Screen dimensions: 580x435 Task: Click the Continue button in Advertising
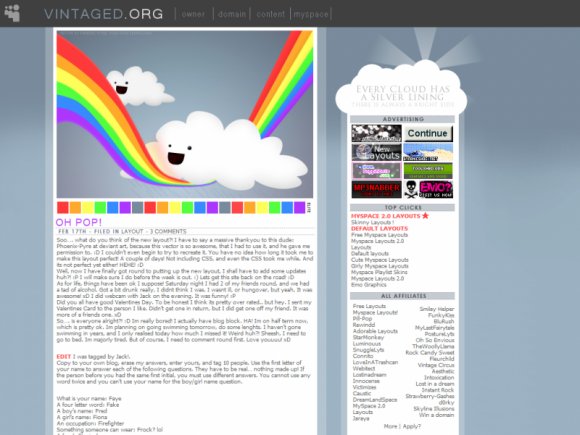tap(428, 133)
